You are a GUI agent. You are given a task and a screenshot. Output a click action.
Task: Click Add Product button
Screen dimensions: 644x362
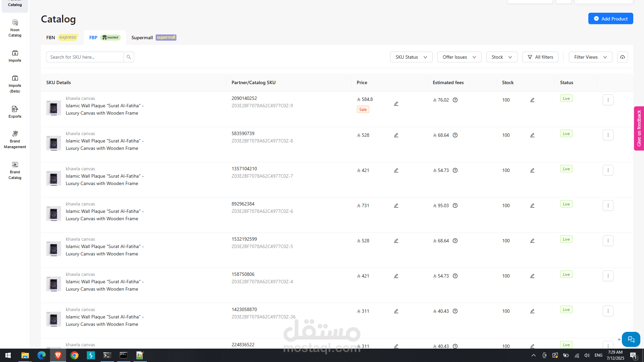coord(610,18)
